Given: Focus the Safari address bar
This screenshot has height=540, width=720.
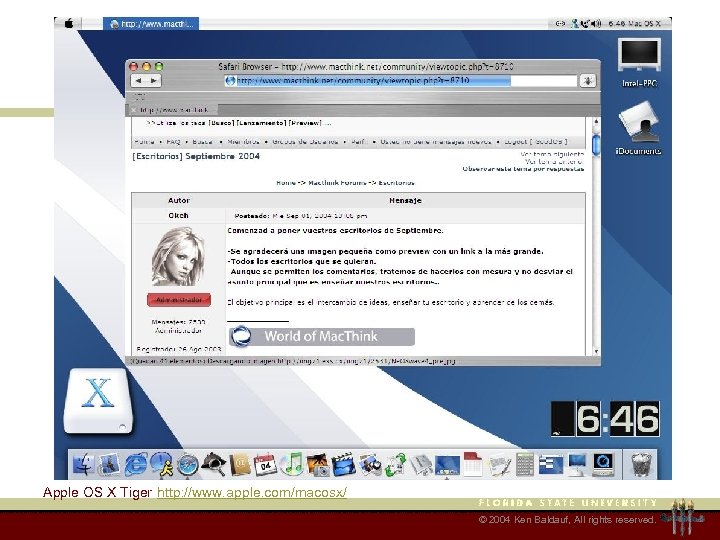Looking at the screenshot, I should coord(400,81).
